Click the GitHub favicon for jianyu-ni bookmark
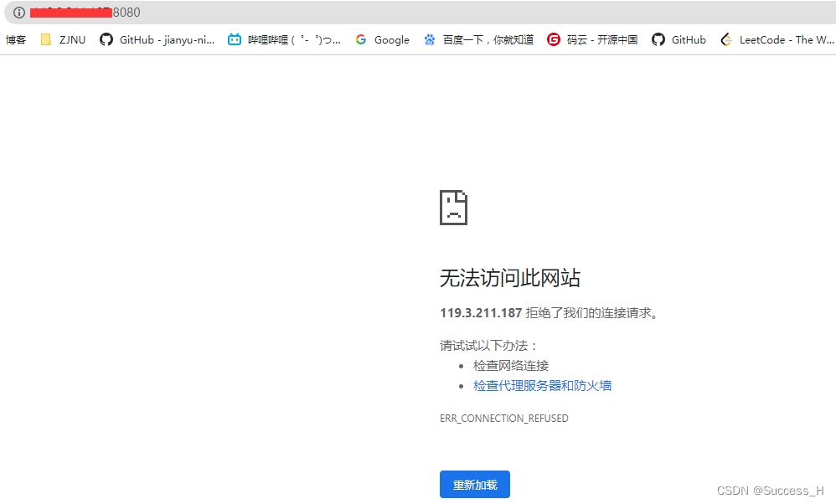 [106, 39]
